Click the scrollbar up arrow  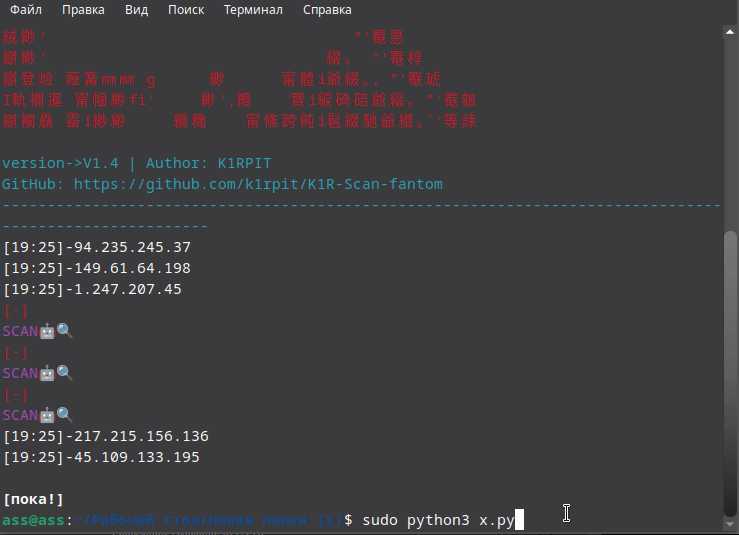730,32
